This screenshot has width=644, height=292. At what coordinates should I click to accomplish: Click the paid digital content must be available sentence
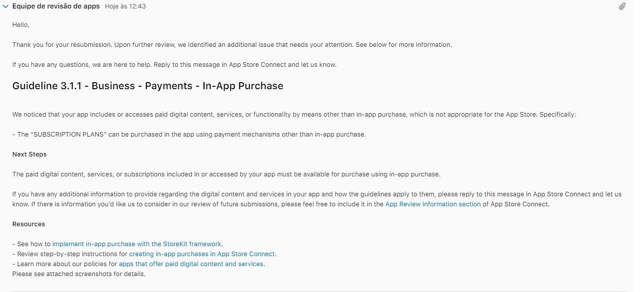226,174
